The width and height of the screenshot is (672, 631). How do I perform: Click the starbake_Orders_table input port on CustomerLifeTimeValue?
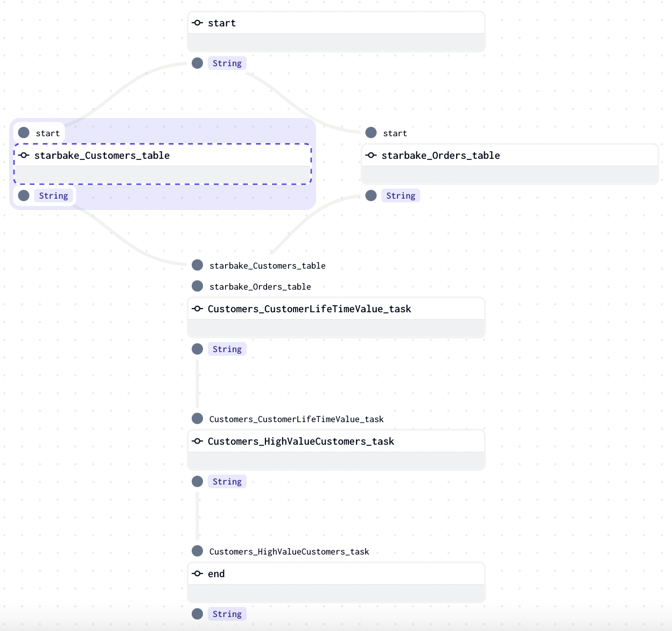click(198, 286)
